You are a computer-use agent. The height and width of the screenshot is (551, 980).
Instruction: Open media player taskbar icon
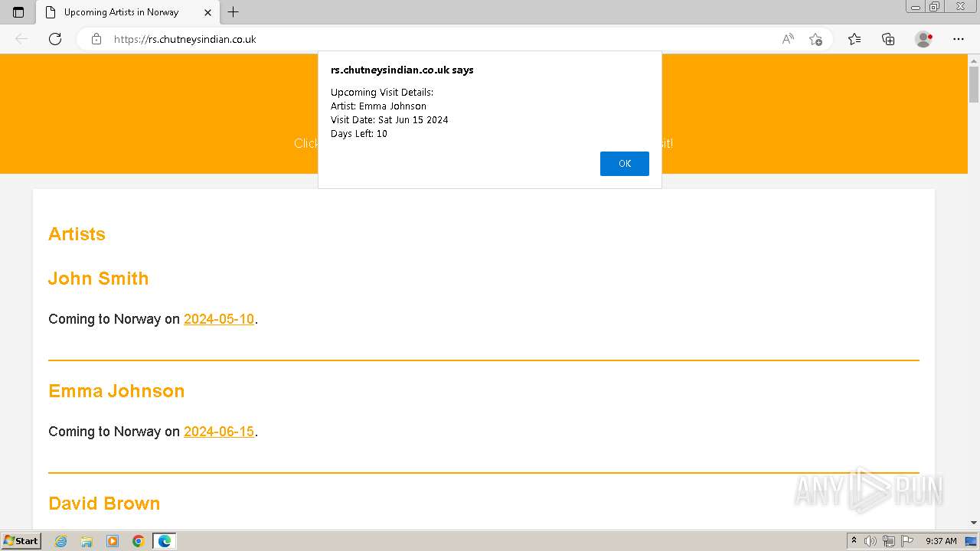click(113, 541)
